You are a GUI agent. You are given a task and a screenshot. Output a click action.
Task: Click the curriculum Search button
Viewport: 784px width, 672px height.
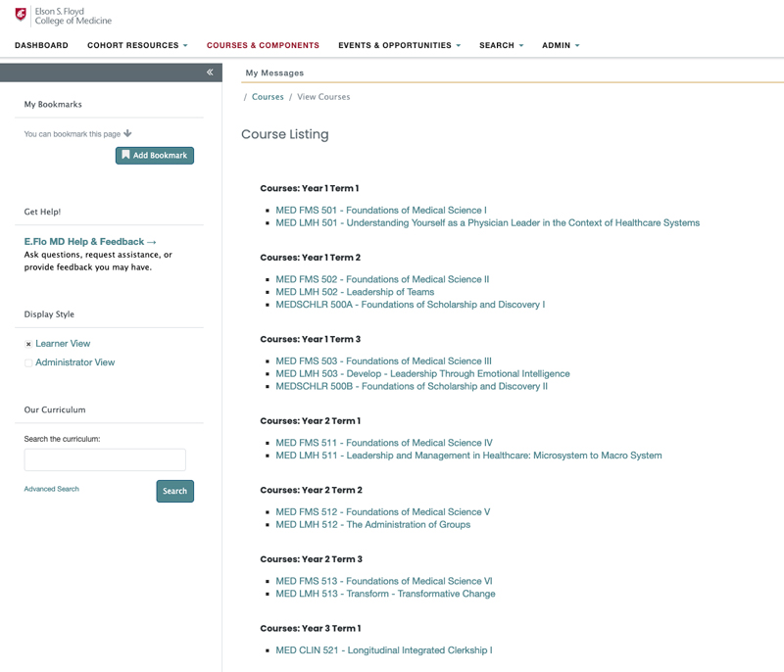click(175, 491)
